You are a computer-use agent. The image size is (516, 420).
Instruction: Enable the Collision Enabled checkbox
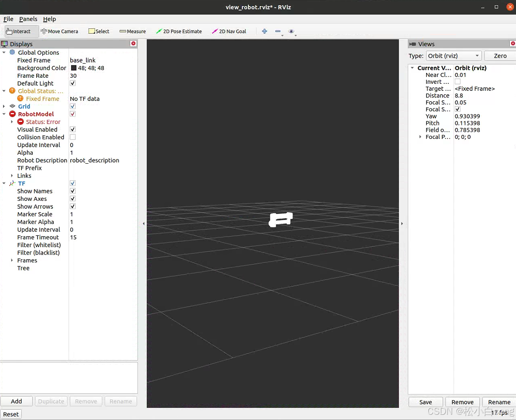(73, 137)
